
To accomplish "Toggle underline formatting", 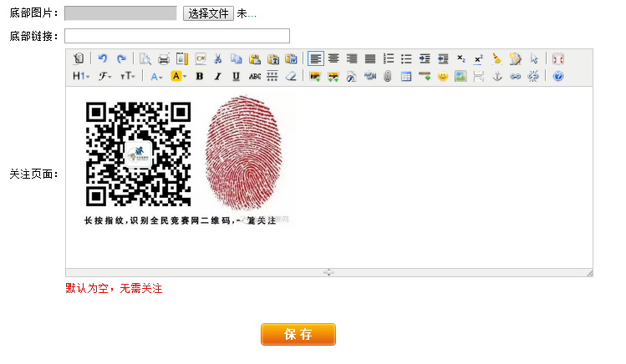I will [236, 76].
